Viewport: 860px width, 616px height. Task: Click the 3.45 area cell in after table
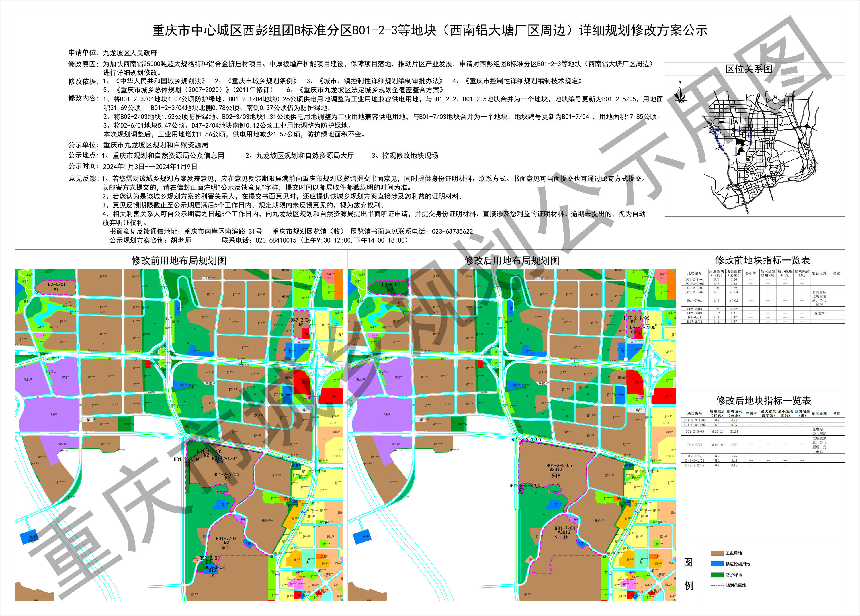(x=734, y=461)
